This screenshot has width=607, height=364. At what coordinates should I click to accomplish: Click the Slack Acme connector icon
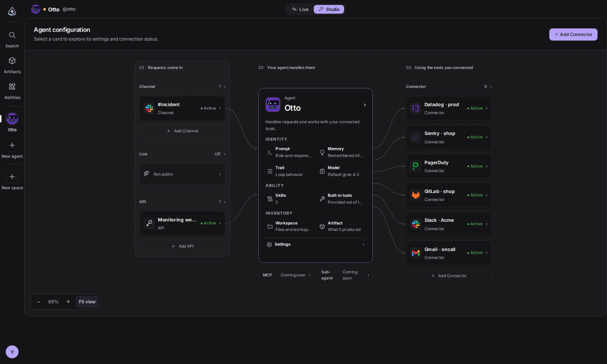416,224
